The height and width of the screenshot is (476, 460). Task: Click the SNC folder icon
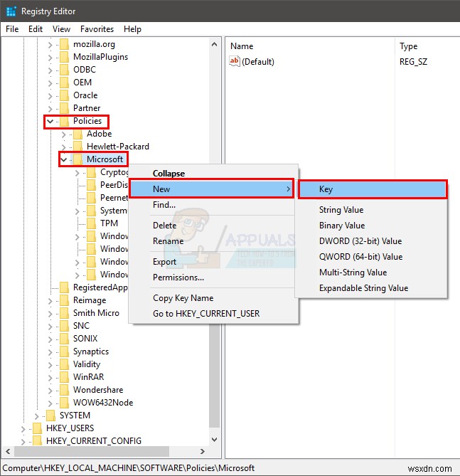(64, 326)
